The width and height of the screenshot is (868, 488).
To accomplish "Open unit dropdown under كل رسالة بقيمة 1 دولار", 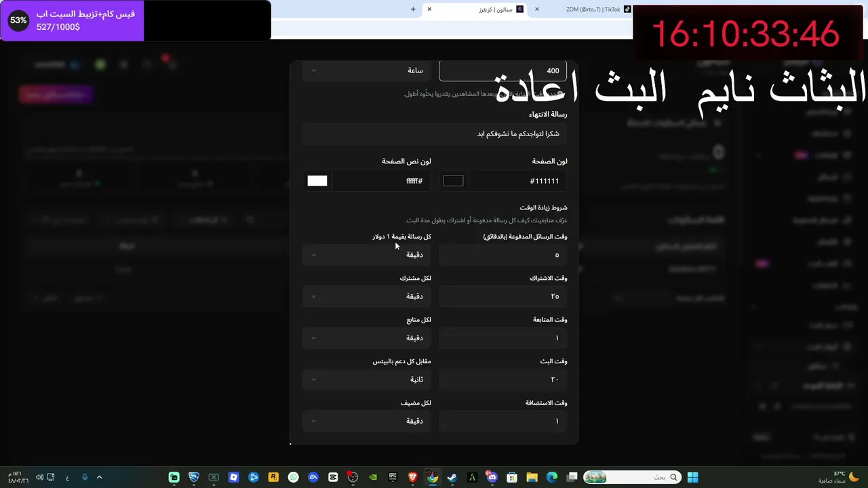I will 367,255.
